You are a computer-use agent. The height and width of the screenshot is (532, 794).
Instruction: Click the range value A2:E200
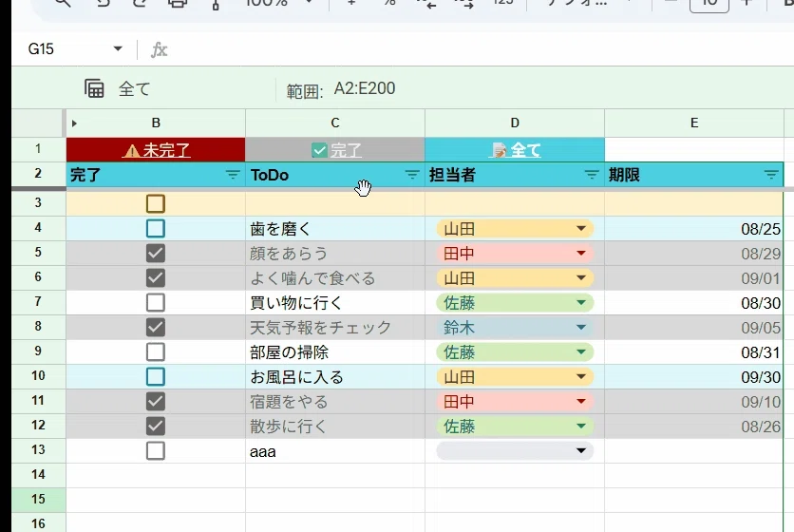[x=365, y=88]
